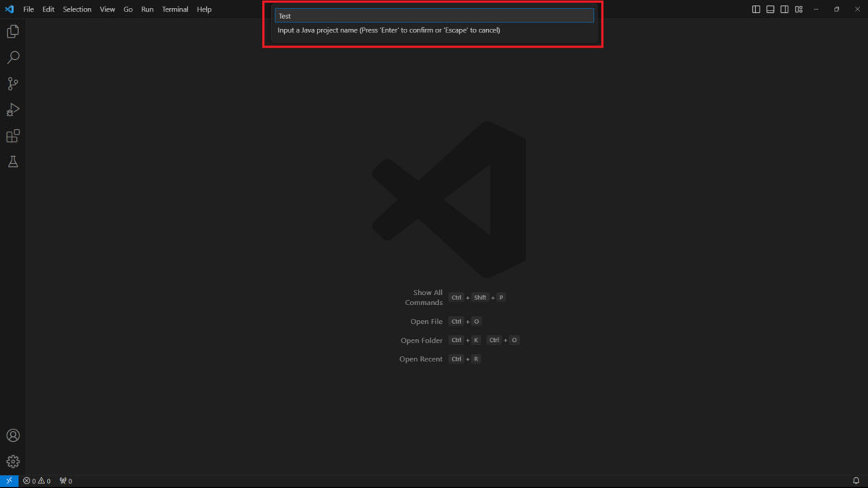Screen dimensions: 868x488
Task: Open the Source Control view
Action: point(12,83)
